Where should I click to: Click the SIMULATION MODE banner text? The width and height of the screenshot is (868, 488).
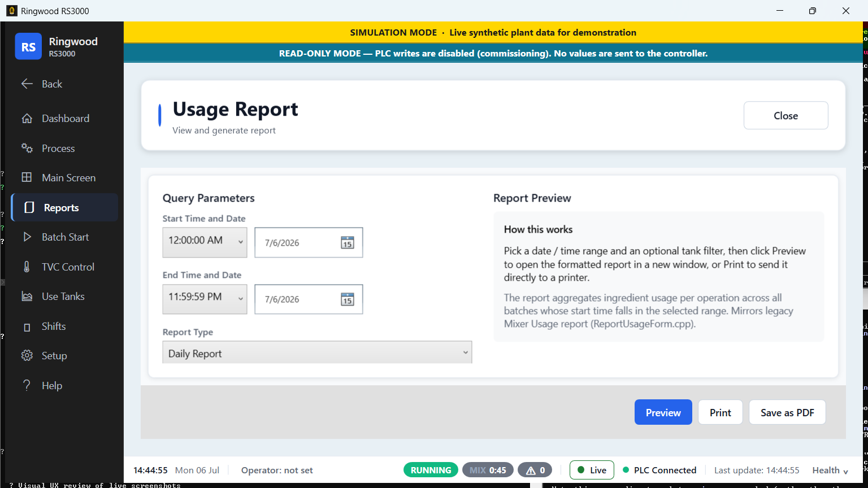[x=493, y=32]
